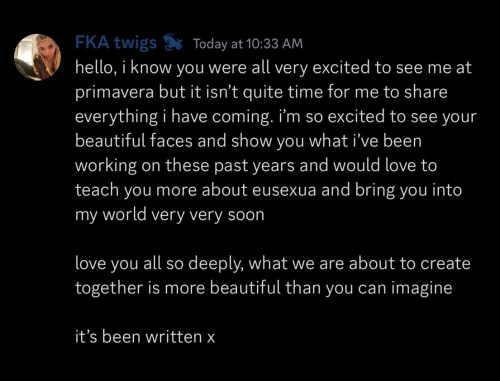Viewport: 500px width, 381px height.
Task: Click the phrase excited to see me at
Action: pyautogui.click(x=392, y=68)
